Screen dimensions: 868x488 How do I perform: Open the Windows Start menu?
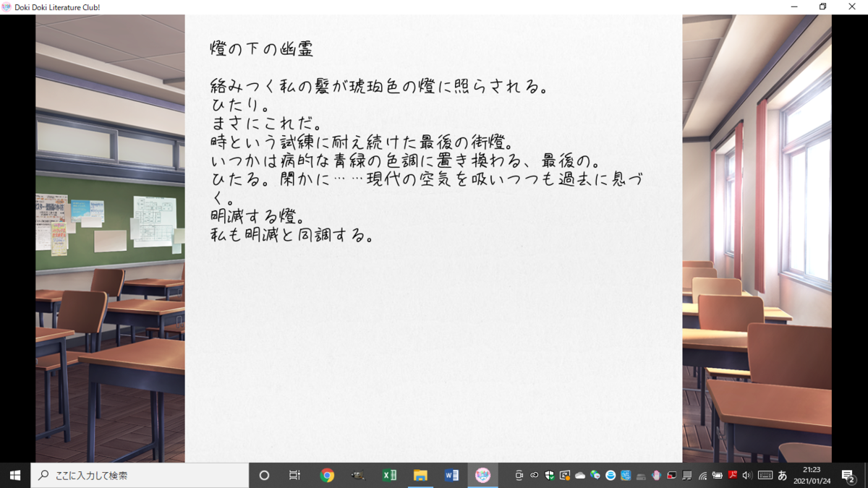click(x=15, y=475)
